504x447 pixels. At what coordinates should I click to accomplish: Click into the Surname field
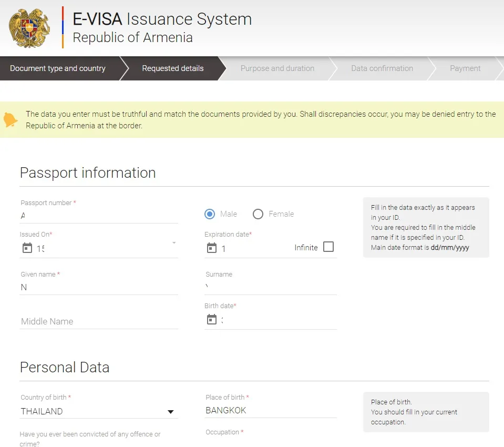[x=271, y=287]
